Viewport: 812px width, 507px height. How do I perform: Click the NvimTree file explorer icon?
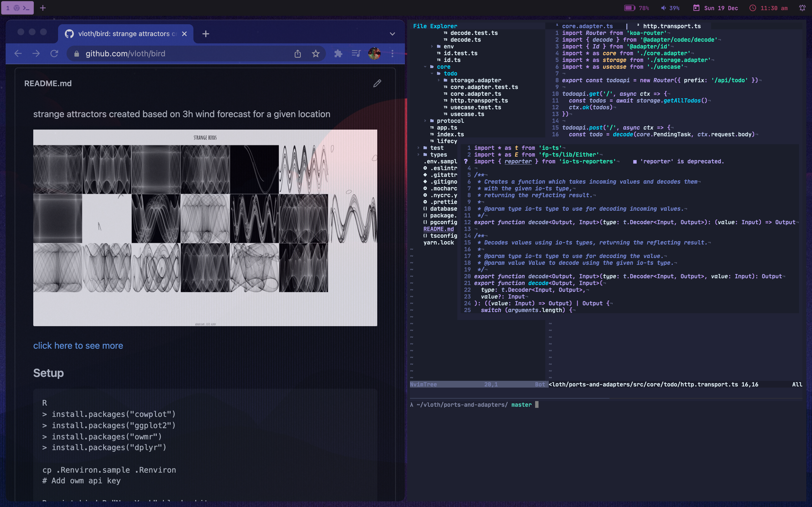(435, 26)
